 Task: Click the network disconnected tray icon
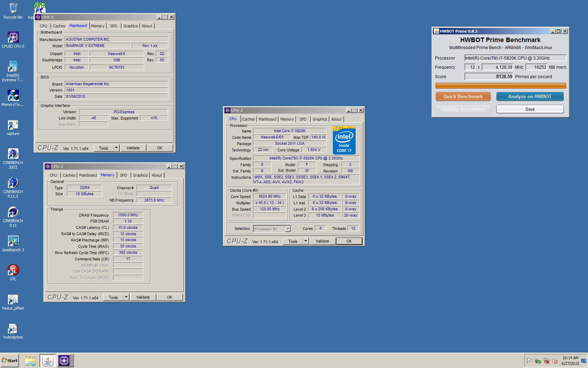point(546,361)
